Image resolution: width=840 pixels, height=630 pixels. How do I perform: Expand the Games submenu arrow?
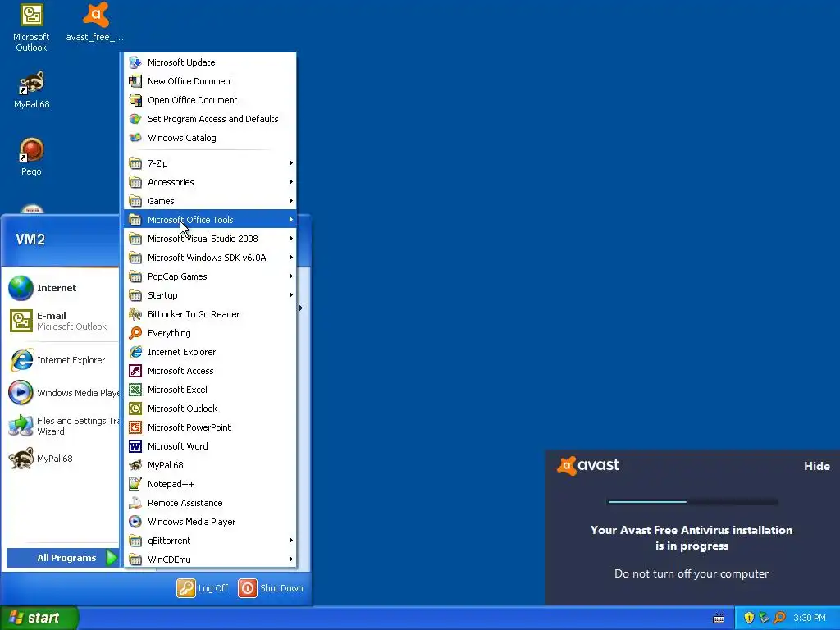pos(291,201)
